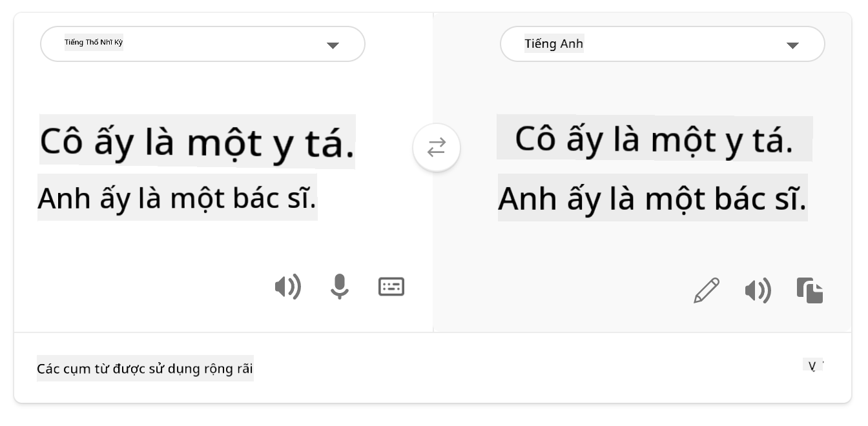Listen to the source text pronunciation
The width and height of the screenshot is (868, 426).
288,286
